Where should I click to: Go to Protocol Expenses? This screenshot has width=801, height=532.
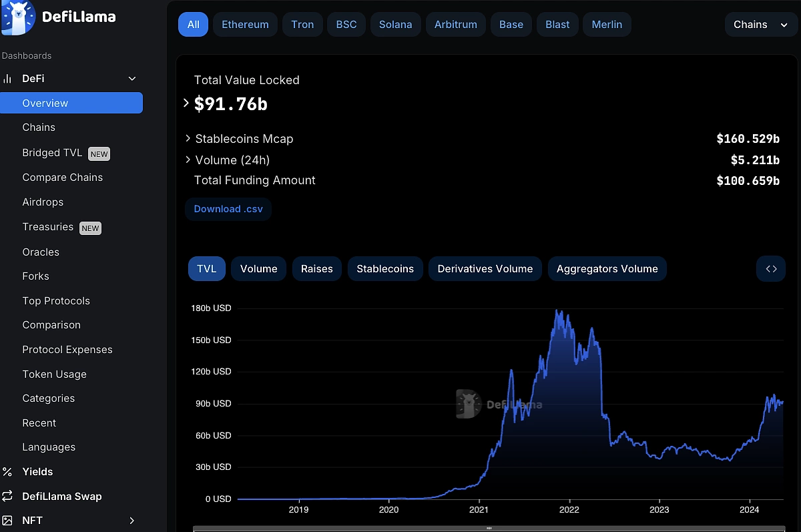[67, 350]
